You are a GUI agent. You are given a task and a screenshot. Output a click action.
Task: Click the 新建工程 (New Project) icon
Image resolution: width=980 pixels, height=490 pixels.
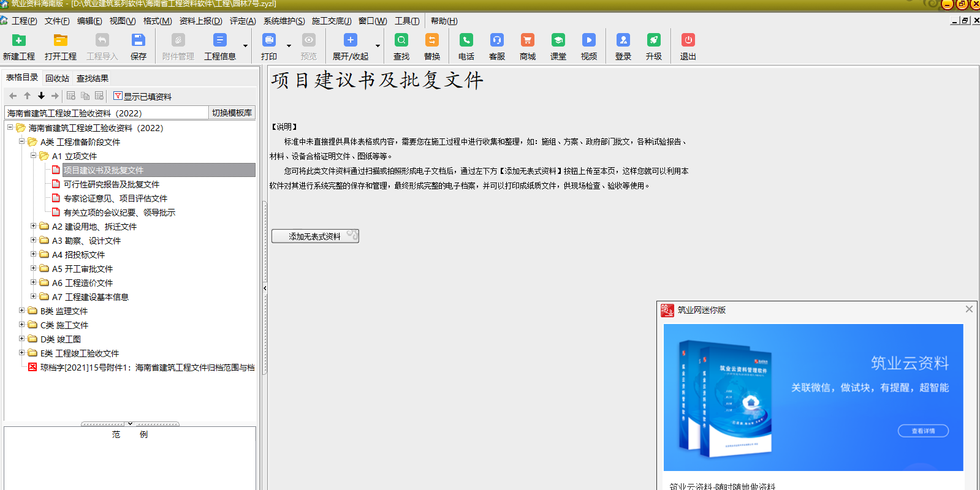(x=19, y=40)
